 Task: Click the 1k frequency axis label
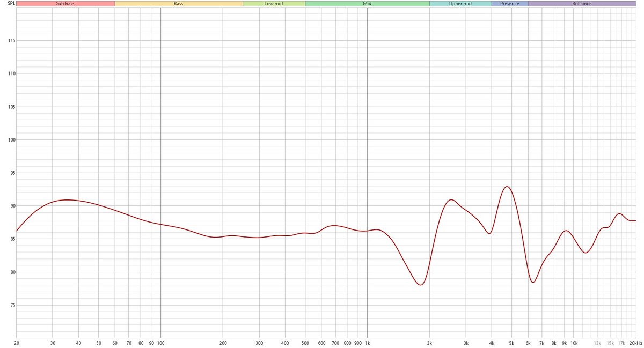[x=367, y=343]
